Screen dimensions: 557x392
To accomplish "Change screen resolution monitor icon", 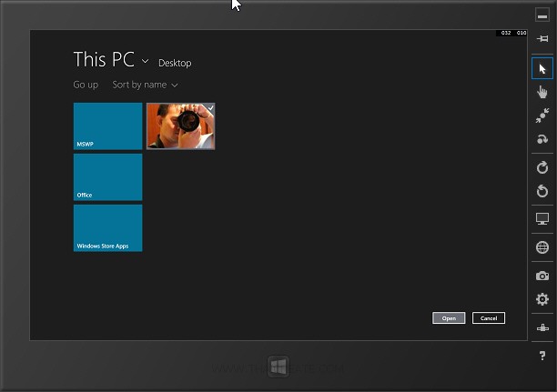I will 542,218.
